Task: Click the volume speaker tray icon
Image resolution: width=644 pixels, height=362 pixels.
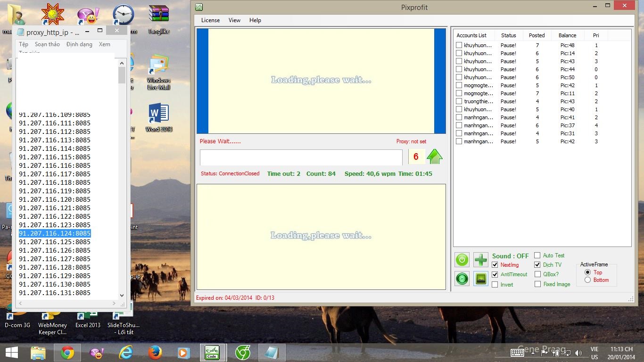Action: pos(578,353)
